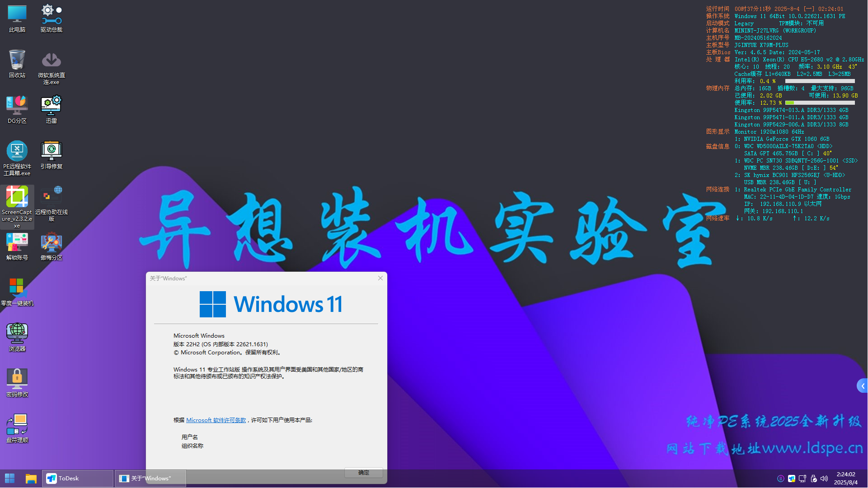Open File Explorer from taskbar

[x=31, y=479]
